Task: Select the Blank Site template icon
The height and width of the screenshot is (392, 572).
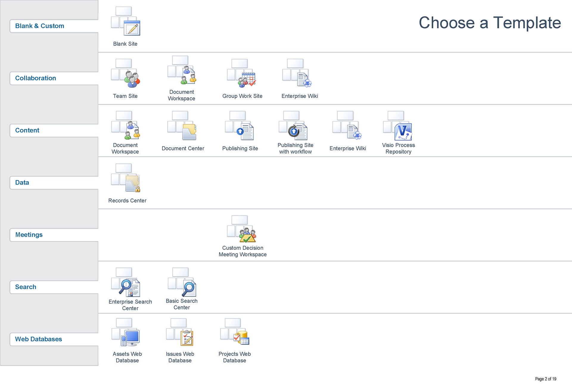Action: pyautogui.click(x=125, y=21)
